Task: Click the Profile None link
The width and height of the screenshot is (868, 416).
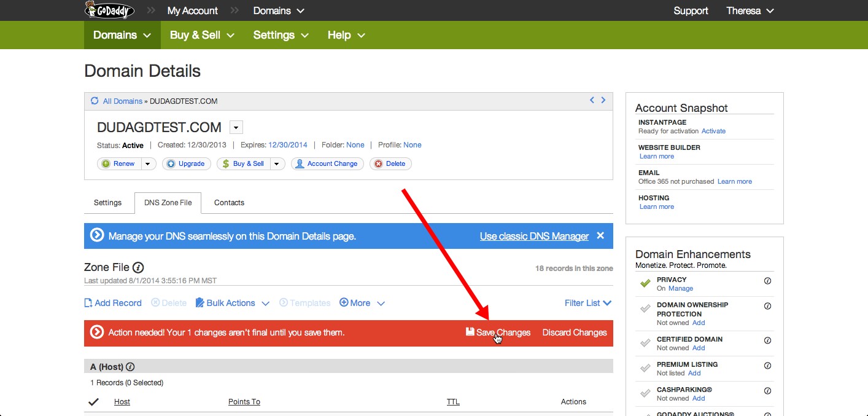Action: [413, 145]
